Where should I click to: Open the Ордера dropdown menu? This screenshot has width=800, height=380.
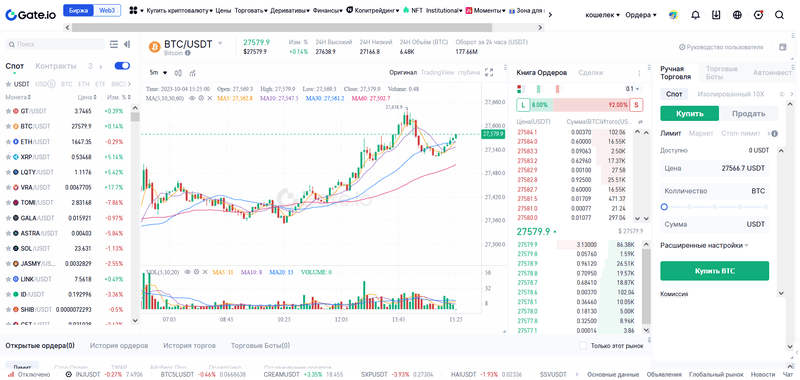[641, 15]
